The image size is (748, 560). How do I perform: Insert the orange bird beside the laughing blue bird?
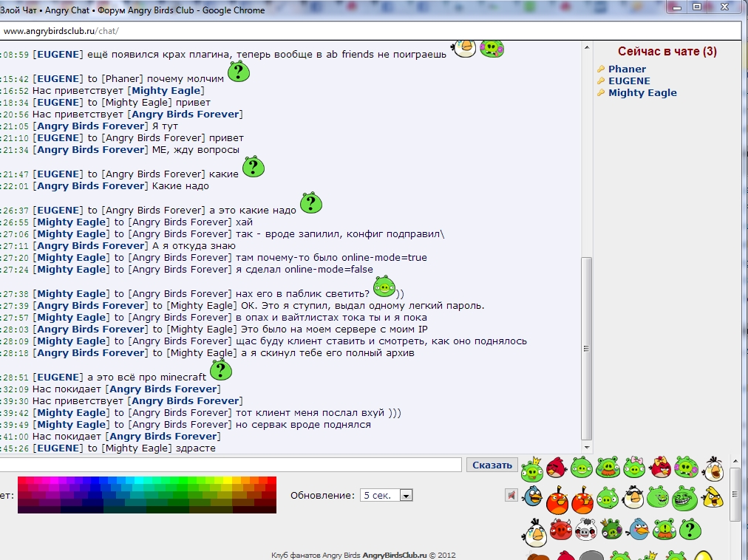557,499
